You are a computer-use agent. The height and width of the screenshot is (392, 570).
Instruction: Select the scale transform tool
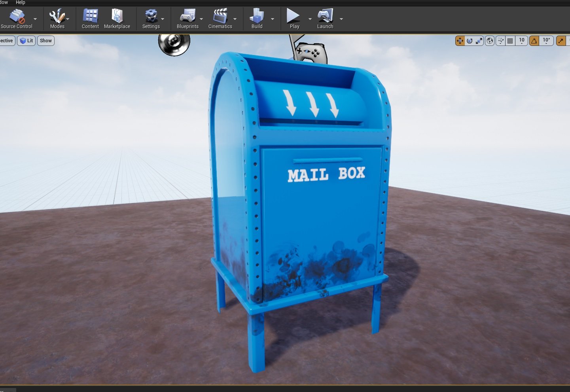(x=479, y=41)
